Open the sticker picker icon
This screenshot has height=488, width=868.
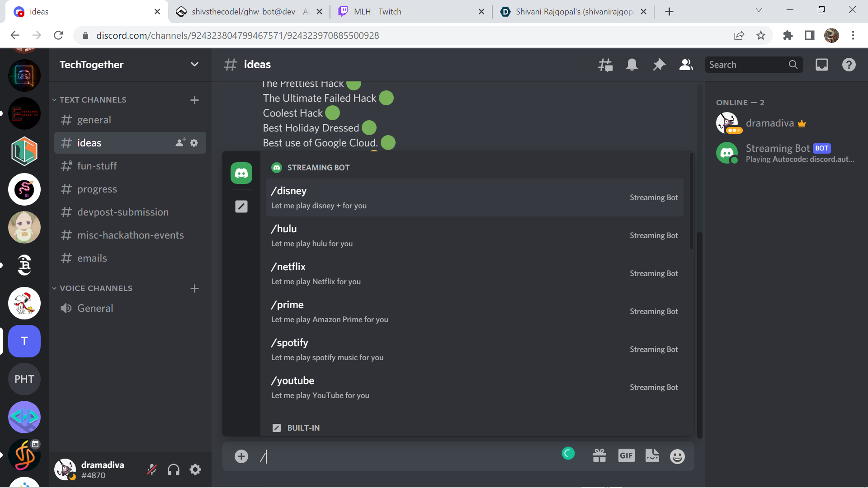coord(652,456)
